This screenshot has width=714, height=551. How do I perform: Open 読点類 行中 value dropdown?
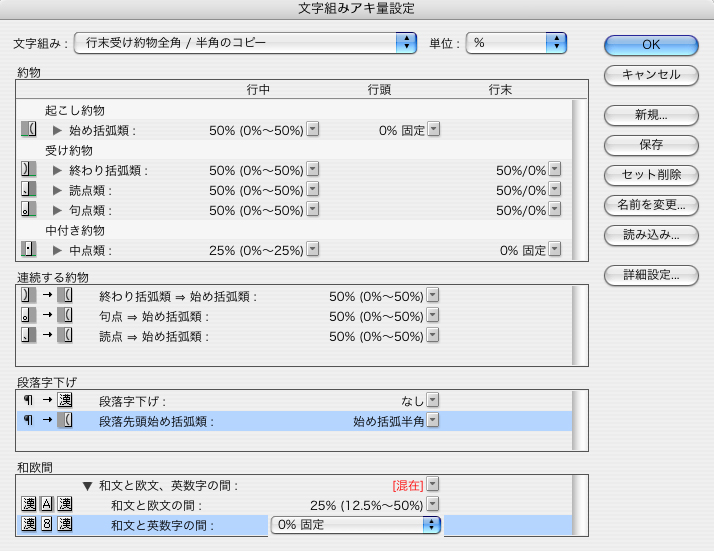(x=312, y=189)
